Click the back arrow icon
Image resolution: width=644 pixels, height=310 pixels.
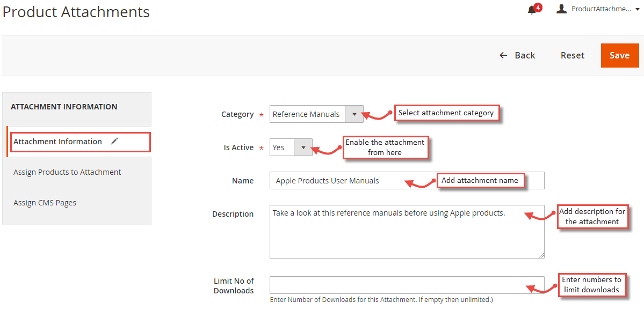[x=503, y=55]
